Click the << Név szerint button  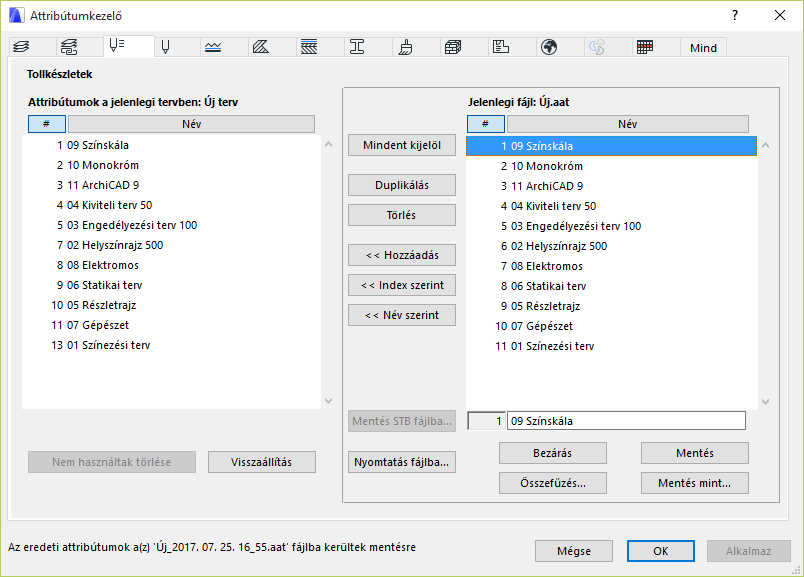pyautogui.click(x=401, y=315)
